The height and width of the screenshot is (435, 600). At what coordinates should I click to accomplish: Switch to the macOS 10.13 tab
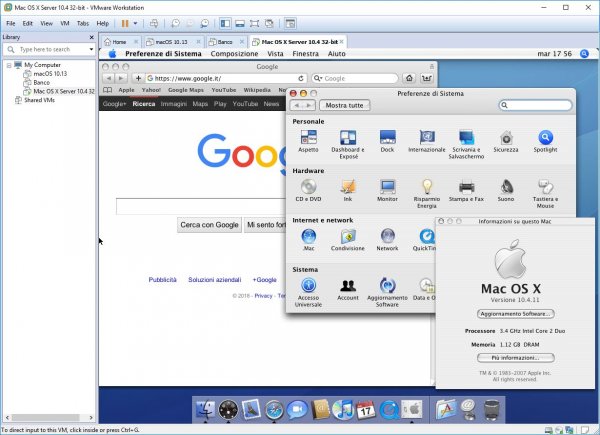(x=173, y=42)
